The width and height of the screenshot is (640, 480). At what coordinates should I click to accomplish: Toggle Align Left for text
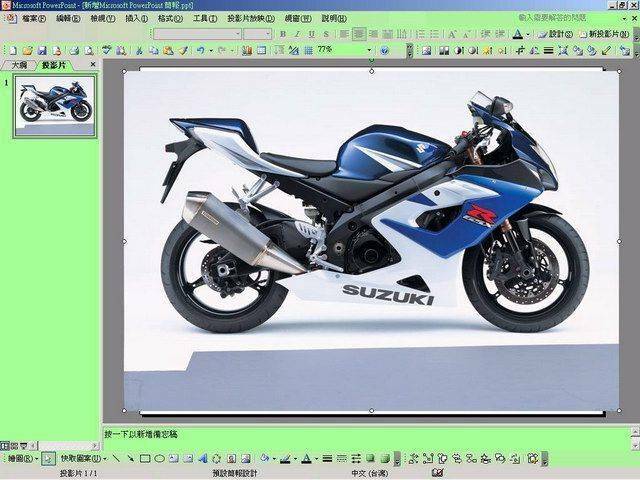tap(344, 34)
